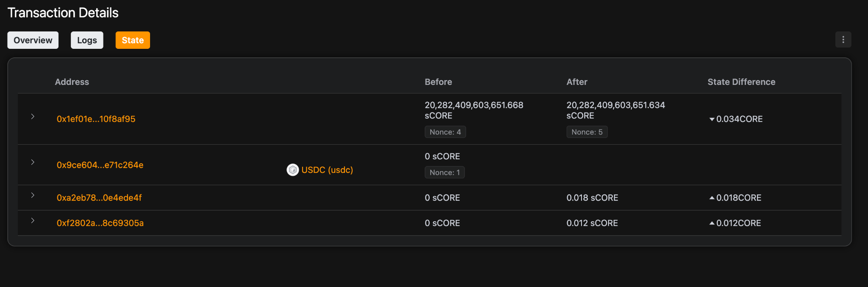Open the three-dot options menu
This screenshot has height=287, width=868.
843,39
